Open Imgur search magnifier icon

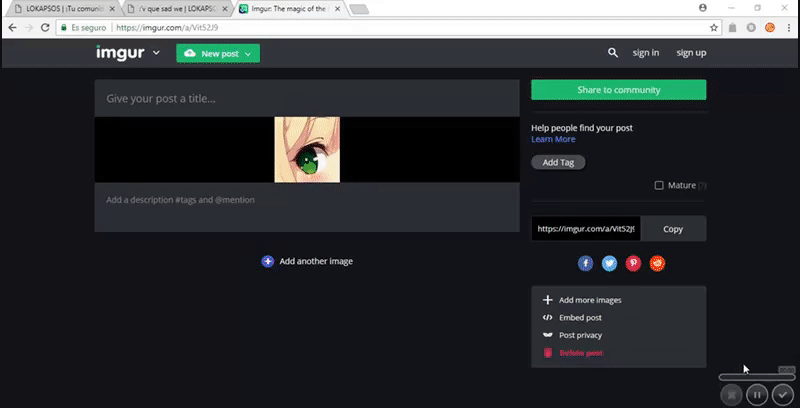tap(613, 53)
